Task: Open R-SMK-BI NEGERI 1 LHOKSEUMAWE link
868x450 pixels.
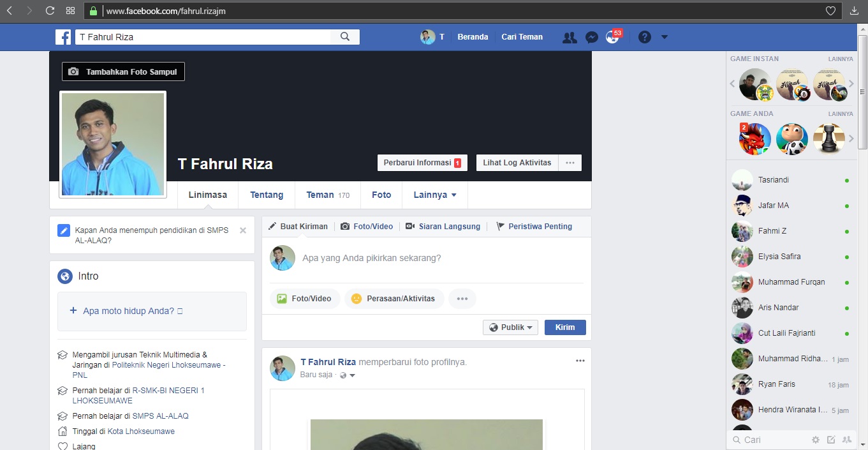Action: [138, 395]
